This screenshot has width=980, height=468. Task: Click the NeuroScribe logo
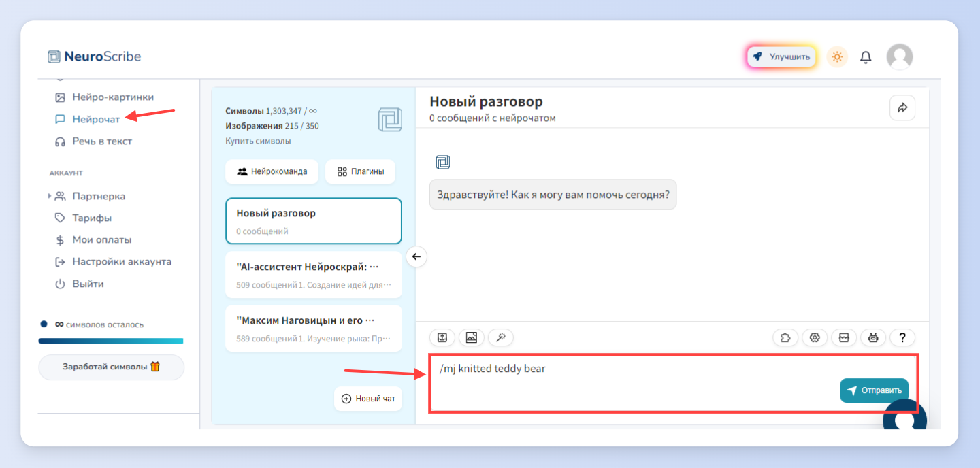pyautogui.click(x=94, y=56)
